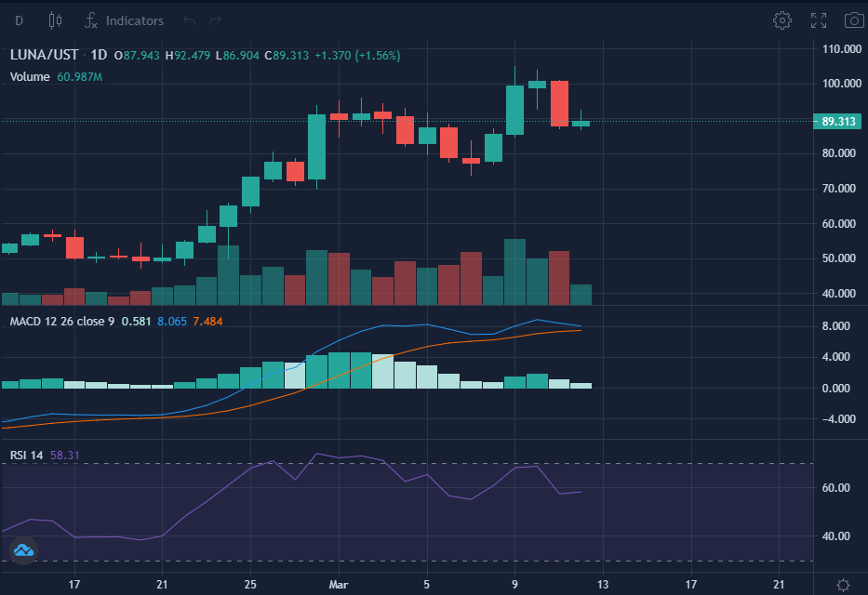Click the 5 date label on time axis
The height and width of the screenshot is (595, 868).
coord(426,585)
